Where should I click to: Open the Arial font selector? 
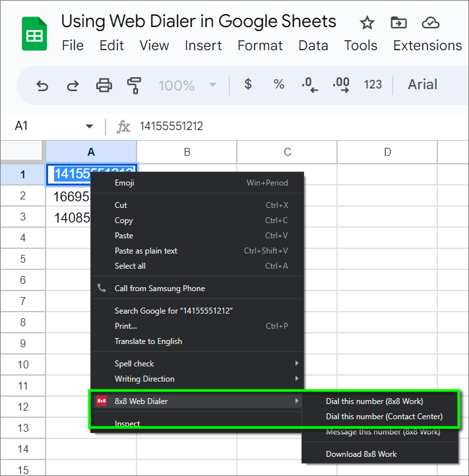point(422,85)
